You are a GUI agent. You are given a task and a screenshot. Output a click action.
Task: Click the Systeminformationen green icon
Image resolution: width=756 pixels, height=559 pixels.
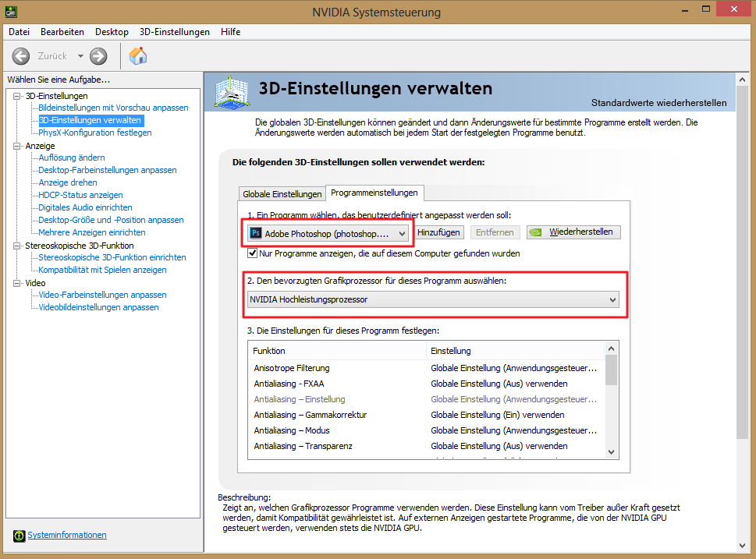click(x=20, y=536)
